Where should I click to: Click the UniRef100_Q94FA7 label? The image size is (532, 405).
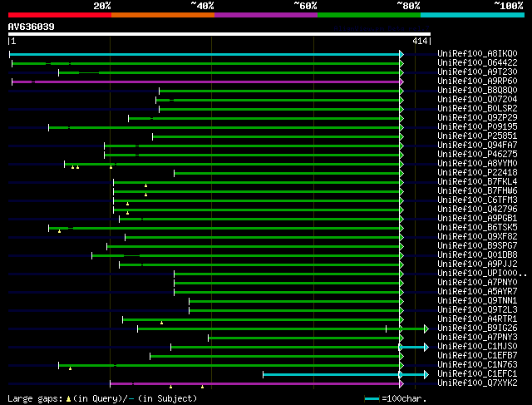click(477, 146)
